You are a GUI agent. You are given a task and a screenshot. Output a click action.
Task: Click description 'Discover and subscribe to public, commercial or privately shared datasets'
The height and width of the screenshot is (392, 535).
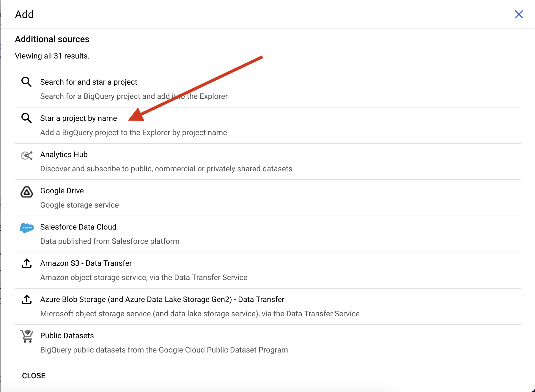(x=166, y=169)
